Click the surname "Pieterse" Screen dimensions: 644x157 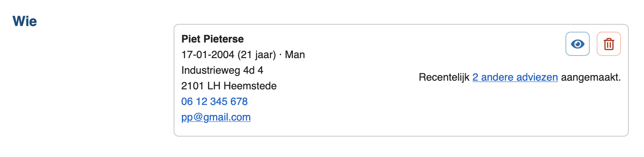pos(224,39)
